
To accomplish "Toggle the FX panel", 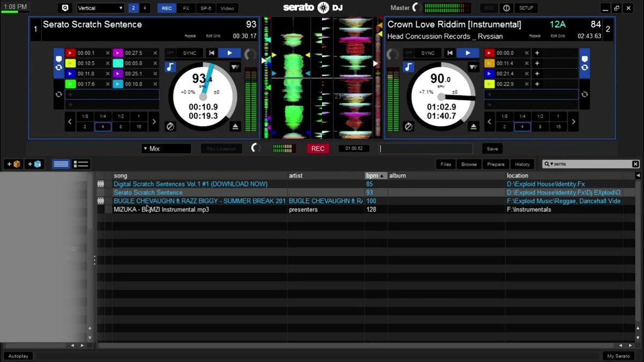I will (x=186, y=8).
